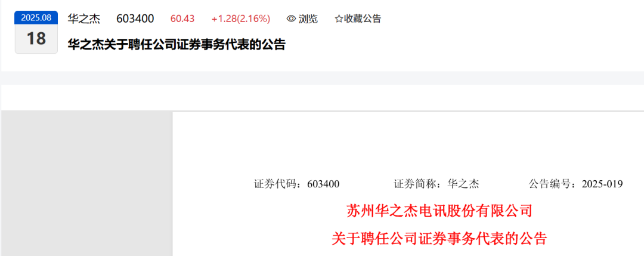The width and height of the screenshot is (644, 256).
Task: Click the day number 18 in calendar badge
Action: coord(36,39)
